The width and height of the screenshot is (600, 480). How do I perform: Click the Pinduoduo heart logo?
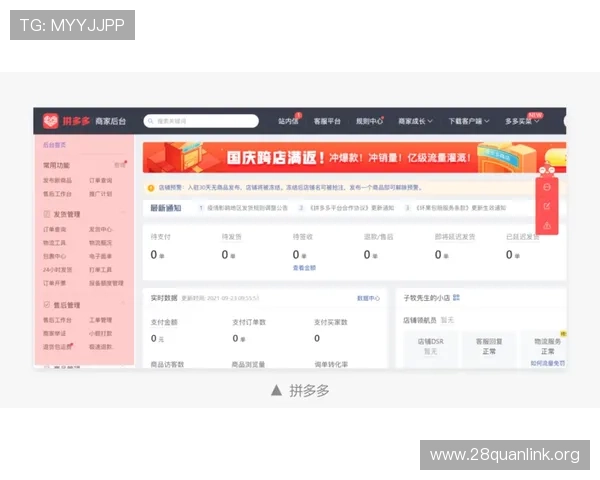point(51,121)
